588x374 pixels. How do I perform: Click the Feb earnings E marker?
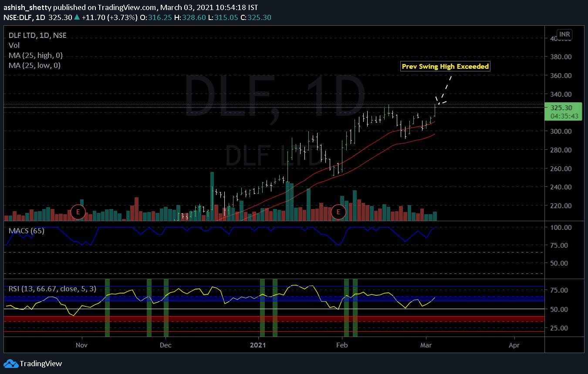pos(338,212)
